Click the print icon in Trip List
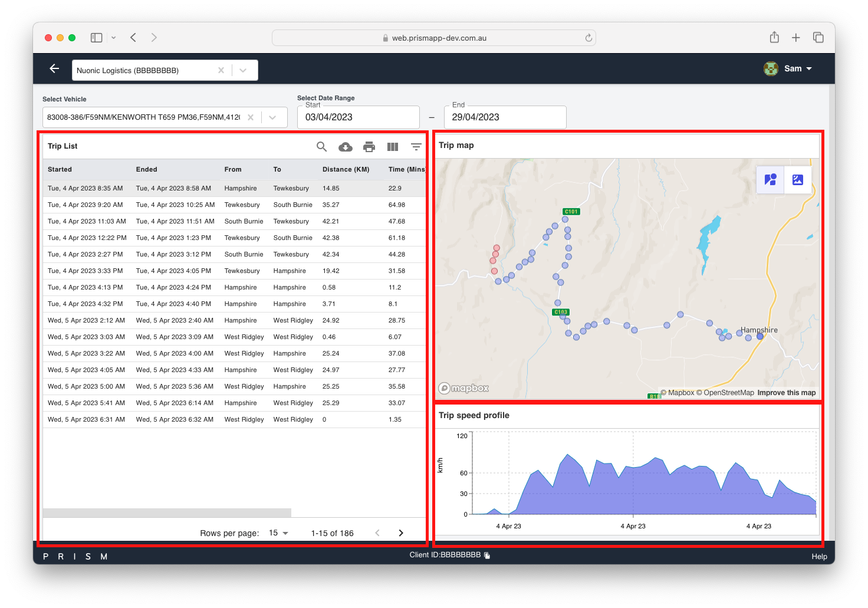 (x=369, y=147)
